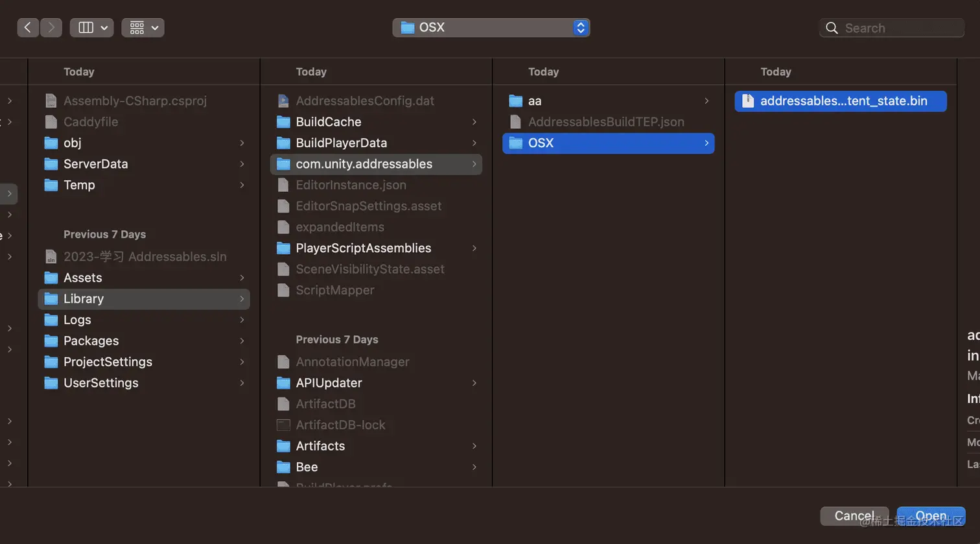Select the Artifacts folder icon
The height and width of the screenshot is (544, 980).
283,446
